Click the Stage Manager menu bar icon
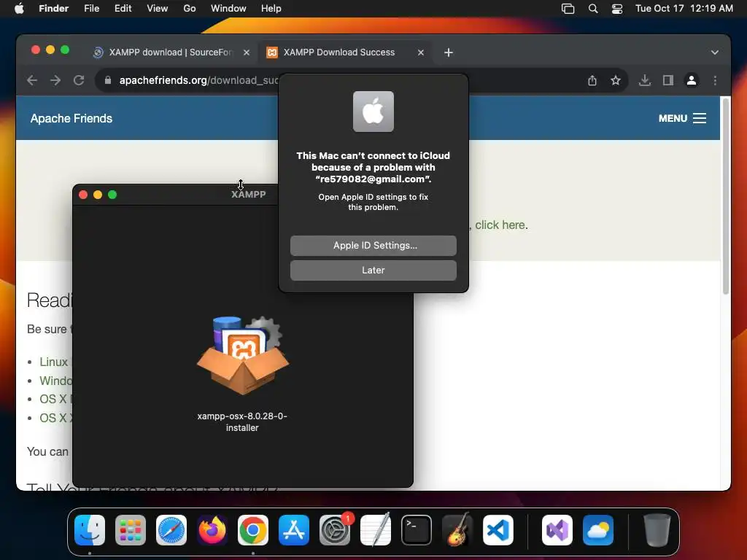 (x=568, y=9)
